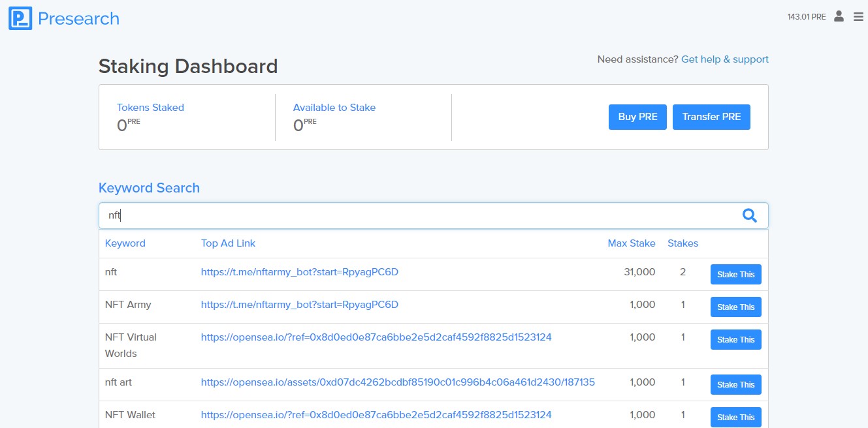
Task: Open the opensea assets link for 'nft art'
Action: point(398,382)
